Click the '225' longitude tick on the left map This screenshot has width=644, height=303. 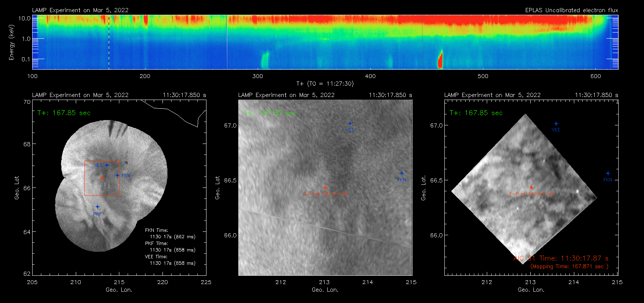pyautogui.click(x=206, y=282)
